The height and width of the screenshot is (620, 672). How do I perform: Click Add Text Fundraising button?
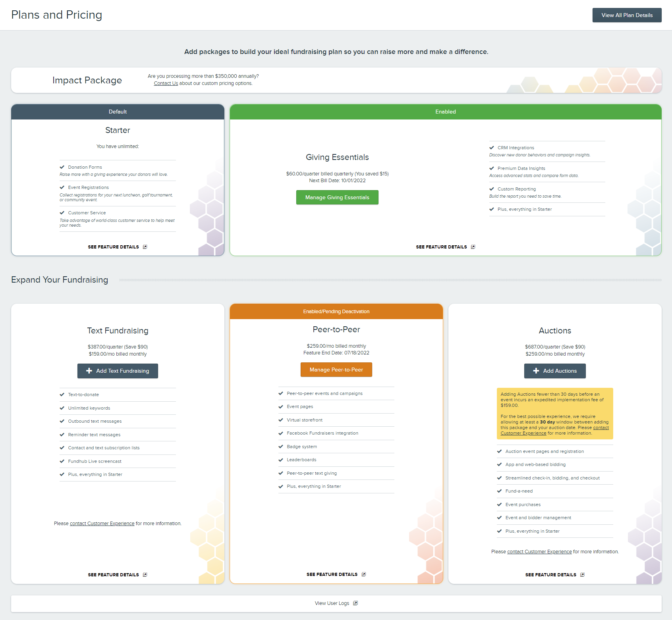point(118,371)
